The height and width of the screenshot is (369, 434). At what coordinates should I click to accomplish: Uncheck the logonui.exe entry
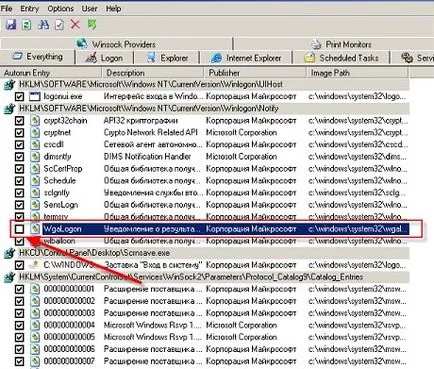pos(20,97)
